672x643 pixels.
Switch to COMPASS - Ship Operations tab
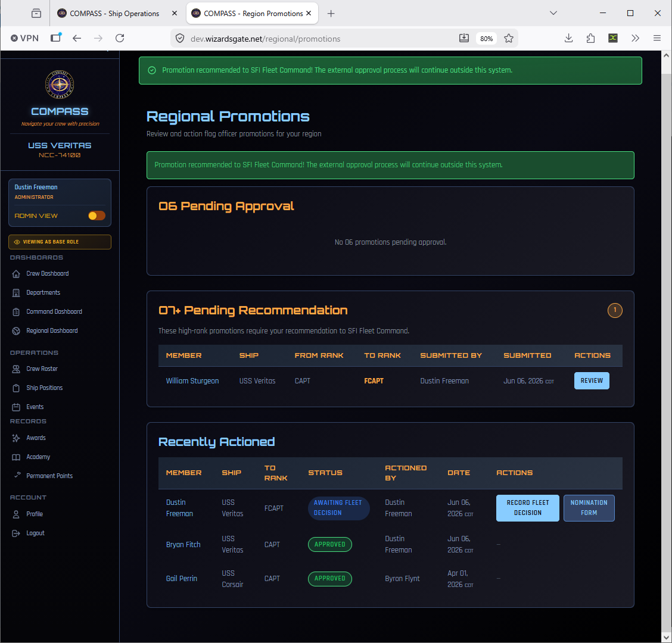tap(114, 13)
